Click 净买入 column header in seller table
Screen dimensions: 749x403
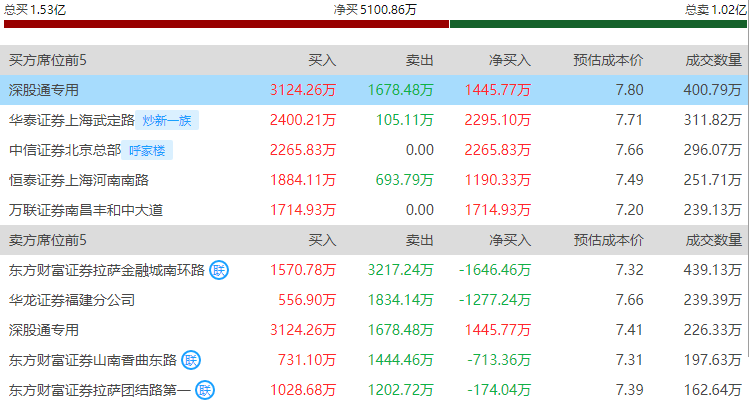(510, 240)
